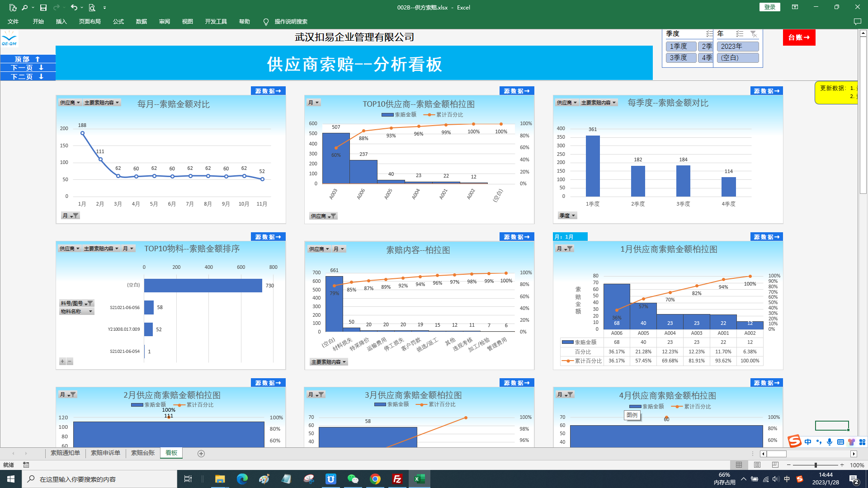The width and height of the screenshot is (868, 488).
Task: Switch to 索赔台账 sheet tab
Action: 143,453
